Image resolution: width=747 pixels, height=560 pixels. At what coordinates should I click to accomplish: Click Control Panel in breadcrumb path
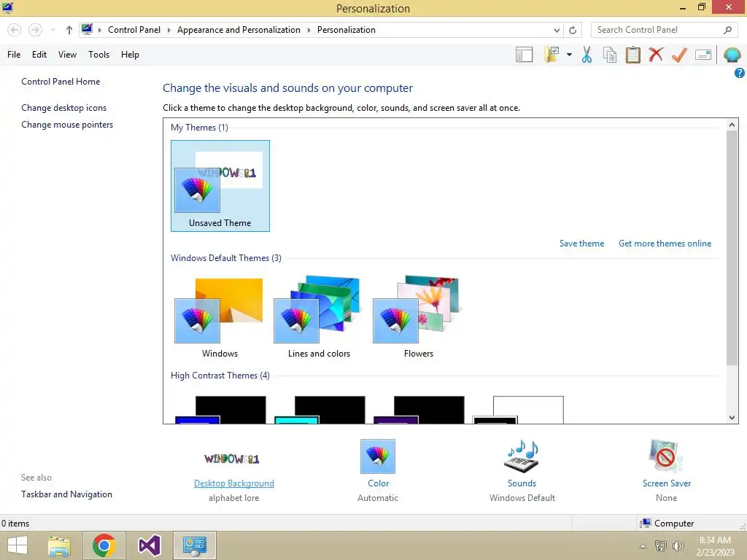point(134,30)
